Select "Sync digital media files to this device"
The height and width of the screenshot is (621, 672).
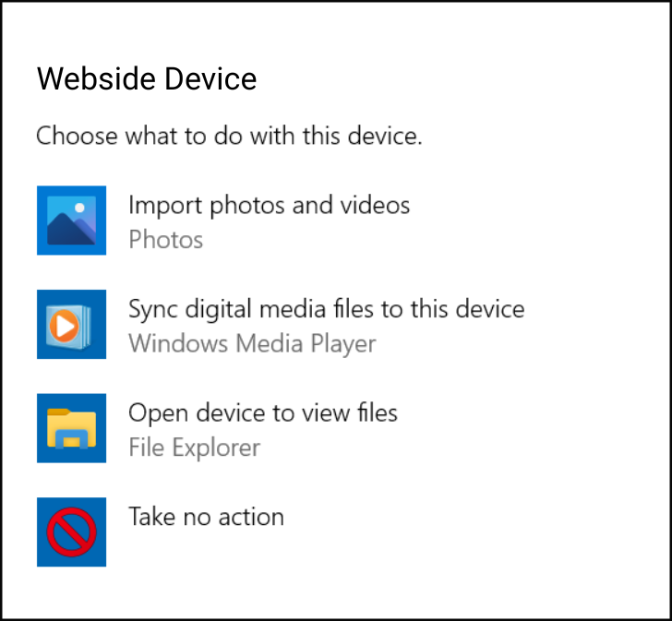tap(326, 308)
